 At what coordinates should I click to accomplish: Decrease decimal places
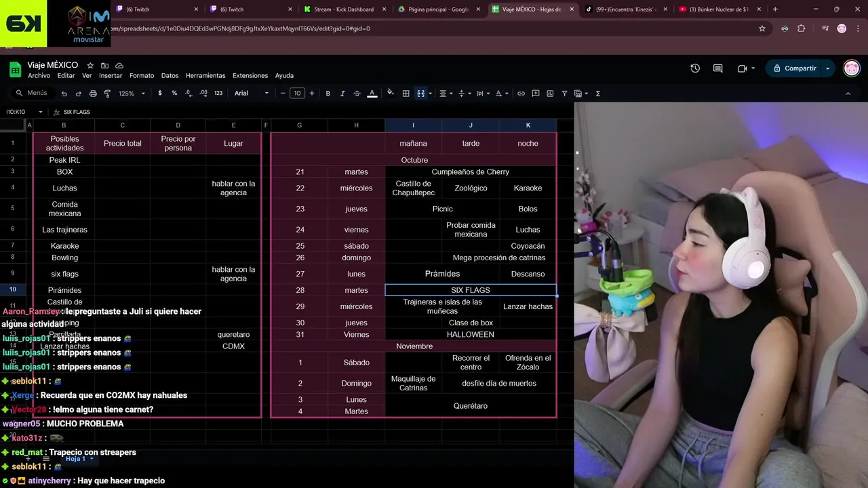tap(188, 94)
